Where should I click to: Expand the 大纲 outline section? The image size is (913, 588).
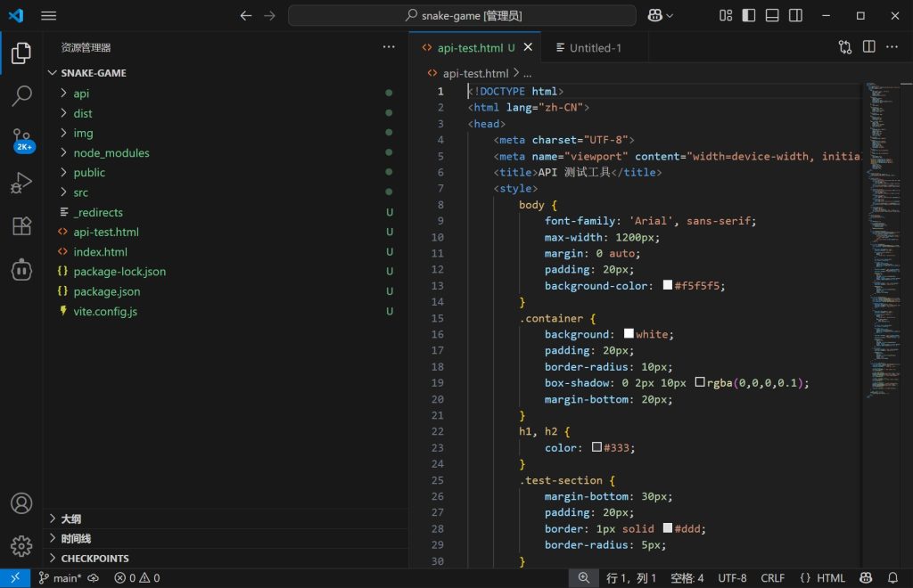click(x=71, y=519)
